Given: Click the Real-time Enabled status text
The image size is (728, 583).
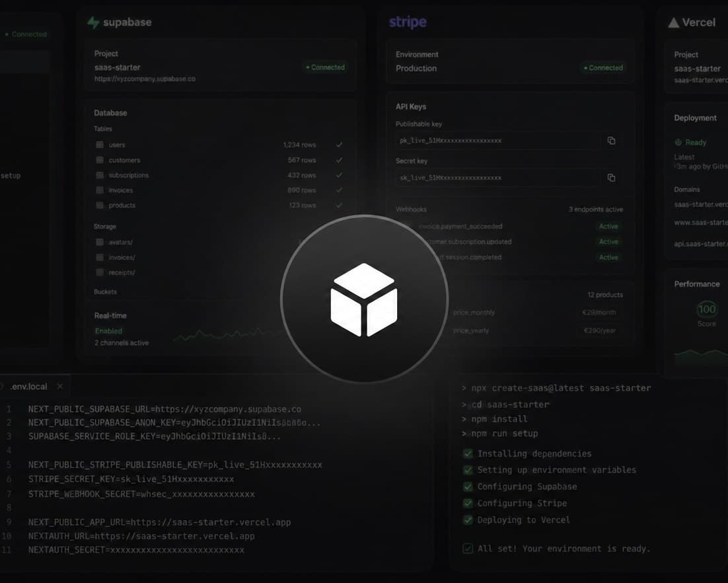Looking at the screenshot, I should pyautogui.click(x=108, y=331).
